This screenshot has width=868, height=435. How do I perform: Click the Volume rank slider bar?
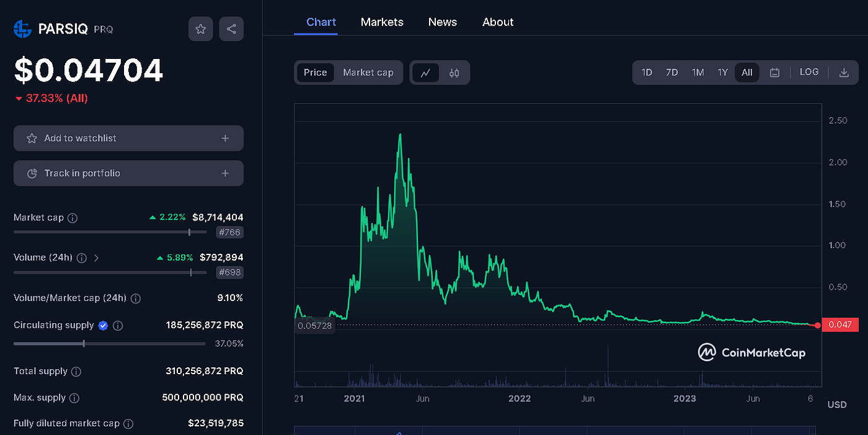pyautogui.click(x=110, y=272)
